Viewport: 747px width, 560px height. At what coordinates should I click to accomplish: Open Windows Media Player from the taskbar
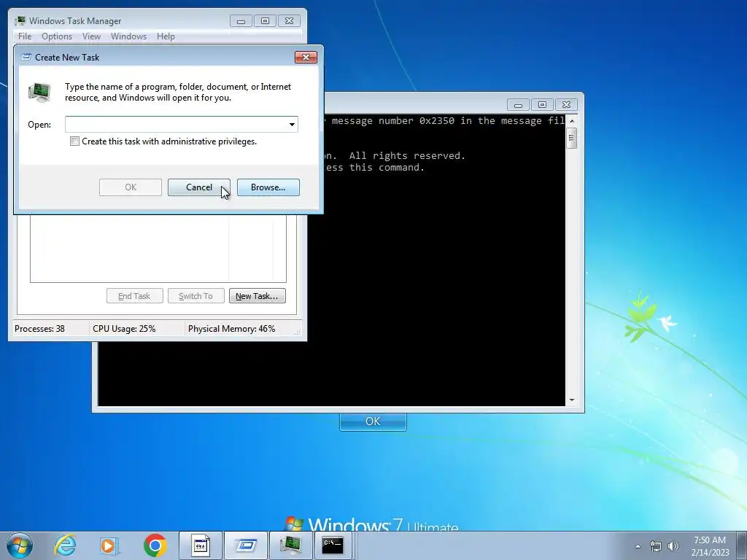click(109, 545)
